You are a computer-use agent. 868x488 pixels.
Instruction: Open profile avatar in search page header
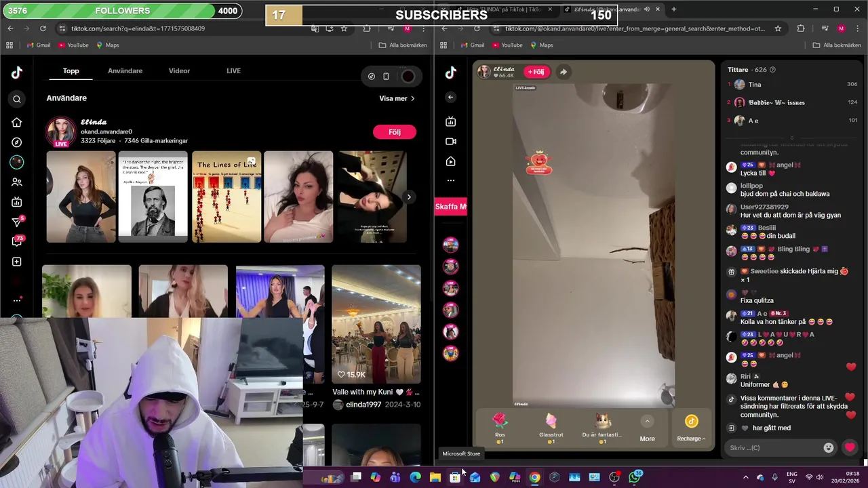[x=408, y=77]
